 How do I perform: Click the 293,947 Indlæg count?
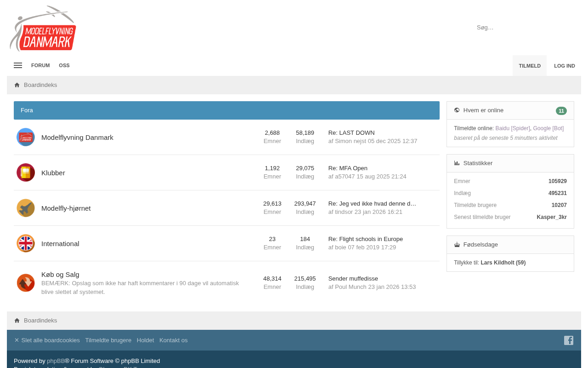pos(305,204)
